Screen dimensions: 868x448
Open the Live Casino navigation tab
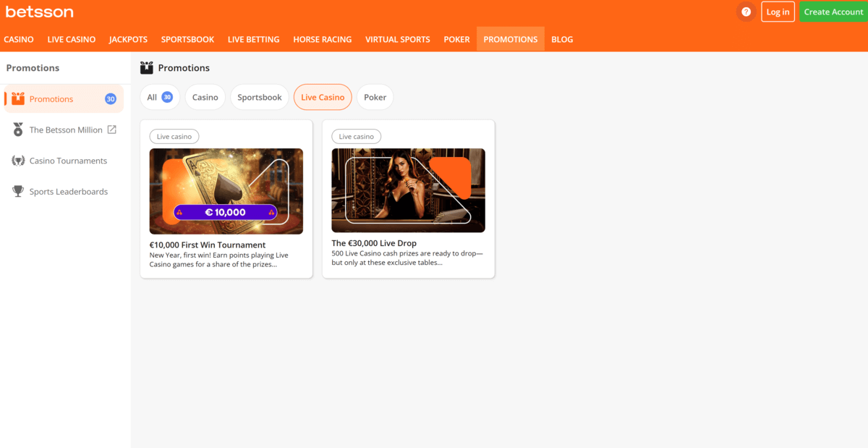pos(72,40)
